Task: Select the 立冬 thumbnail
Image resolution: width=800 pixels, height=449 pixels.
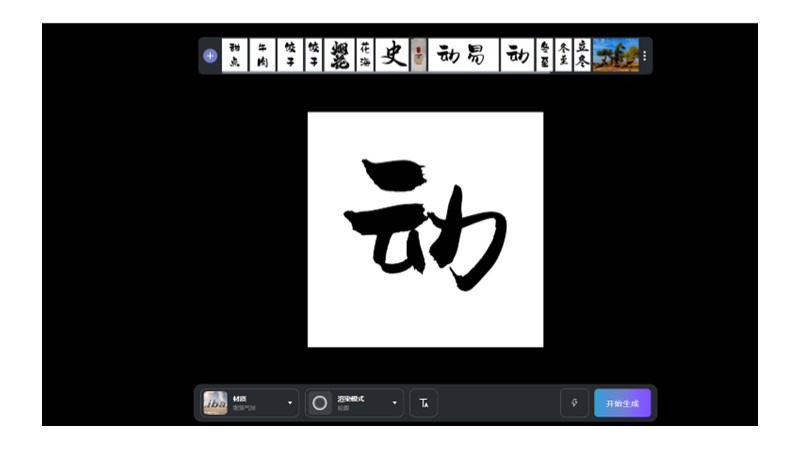Action: coord(582,56)
